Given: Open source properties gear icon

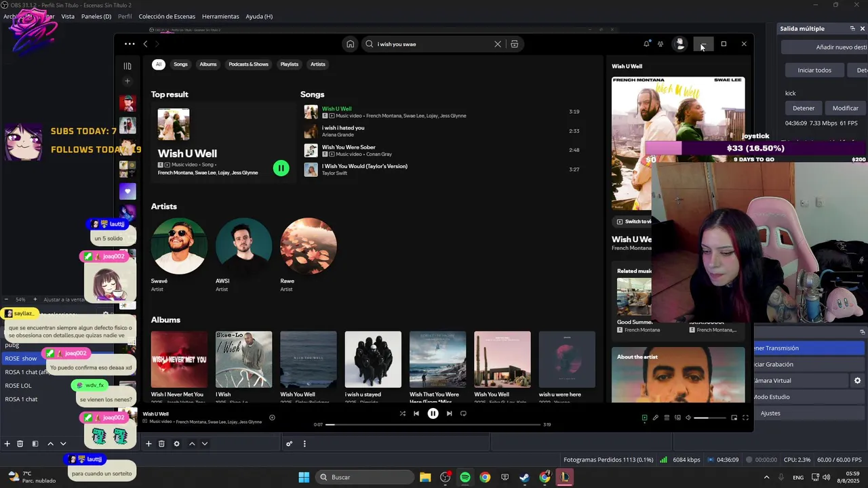Looking at the screenshot, I should click(176, 444).
